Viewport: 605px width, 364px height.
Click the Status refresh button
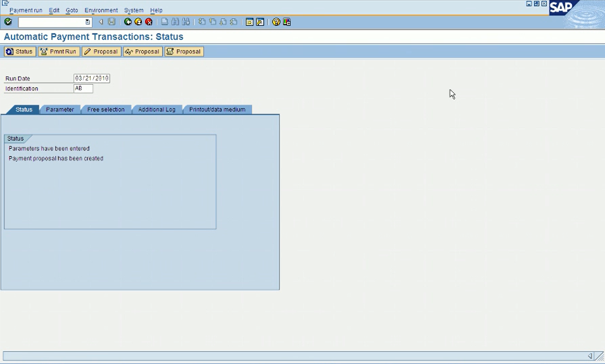(20, 52)
